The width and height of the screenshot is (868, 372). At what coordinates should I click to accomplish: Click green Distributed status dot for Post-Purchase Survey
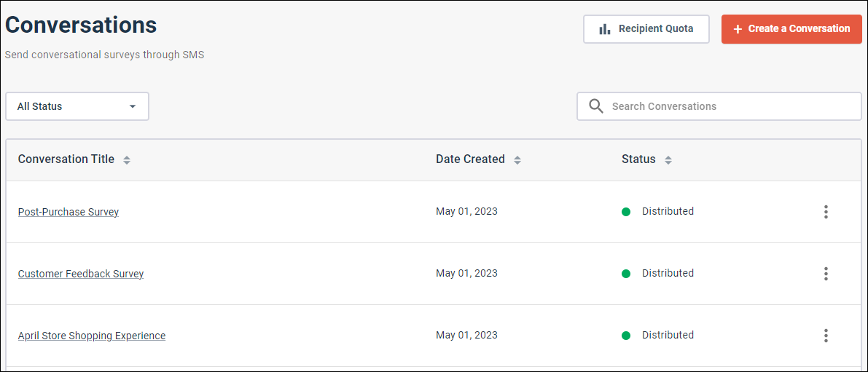pyautogui.click(x=626, y=212)
